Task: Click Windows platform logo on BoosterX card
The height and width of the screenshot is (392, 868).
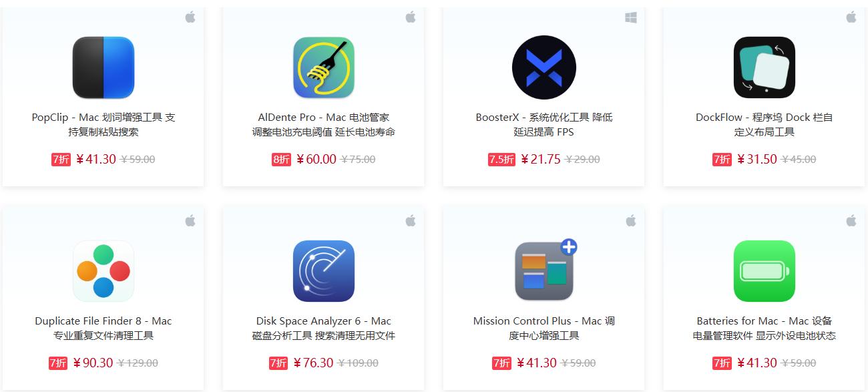Action: pos(631,17)
